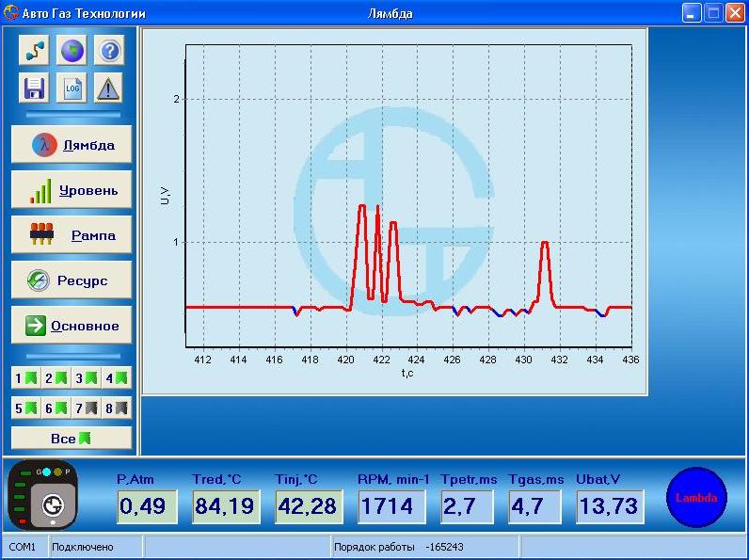Screen dimensions: 749x560
Task: Open the Лямбда section
Action: point(72,145)
